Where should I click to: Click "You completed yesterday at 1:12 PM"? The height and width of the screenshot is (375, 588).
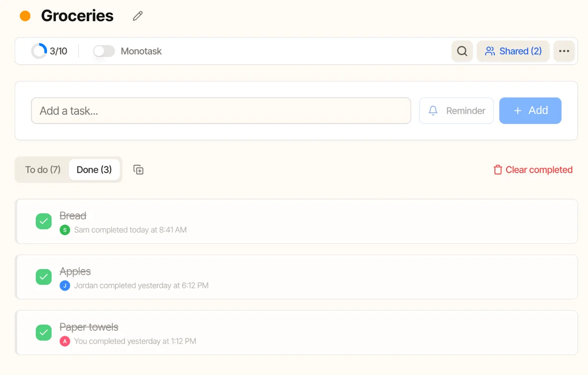pyautogui.click(x=135, y=341)
